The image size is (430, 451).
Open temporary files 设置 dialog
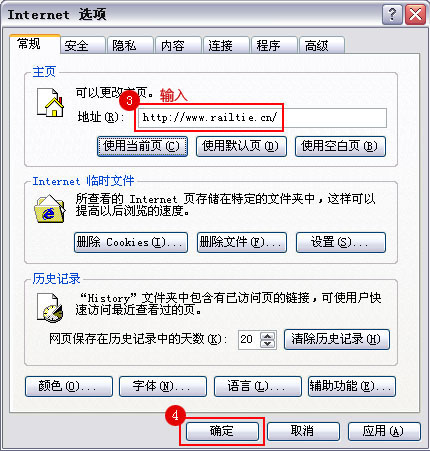(341, 242)
